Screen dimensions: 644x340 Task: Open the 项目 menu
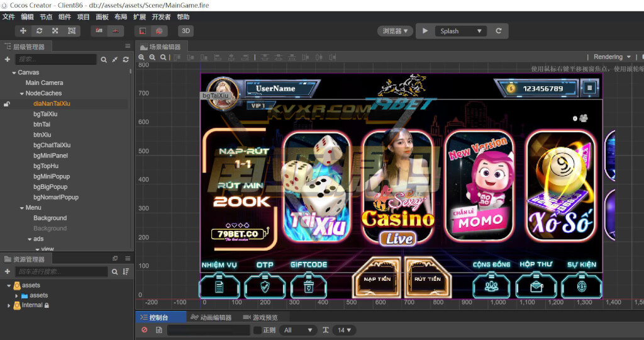83,17
